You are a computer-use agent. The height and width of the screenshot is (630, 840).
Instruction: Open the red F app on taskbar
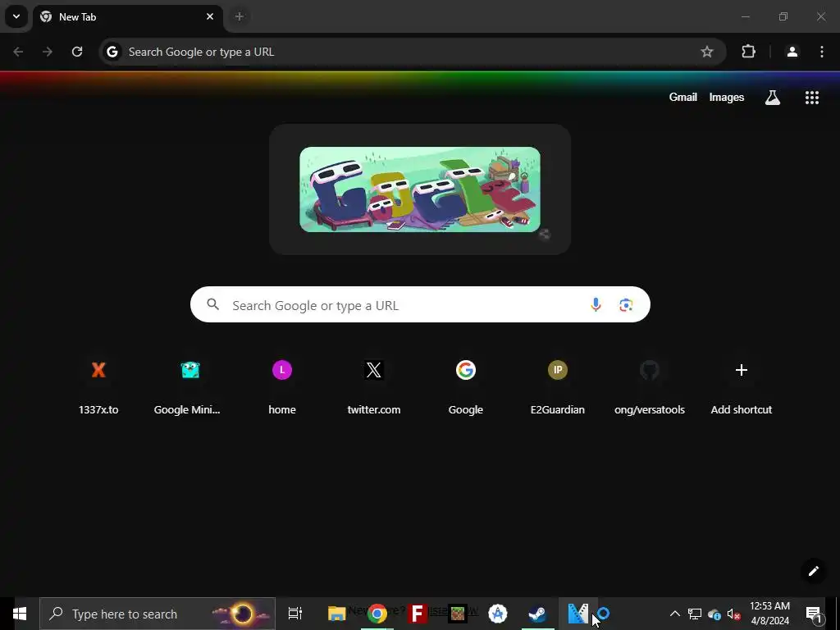(418, 614)
